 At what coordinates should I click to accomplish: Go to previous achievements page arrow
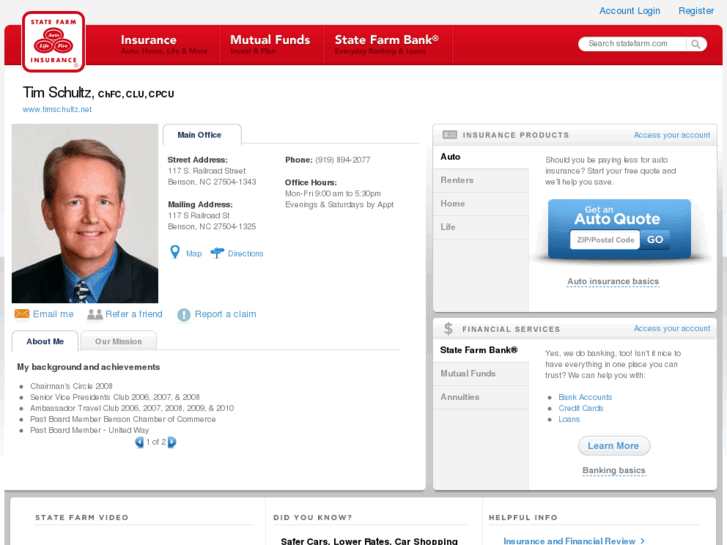(x=139, y=442)
